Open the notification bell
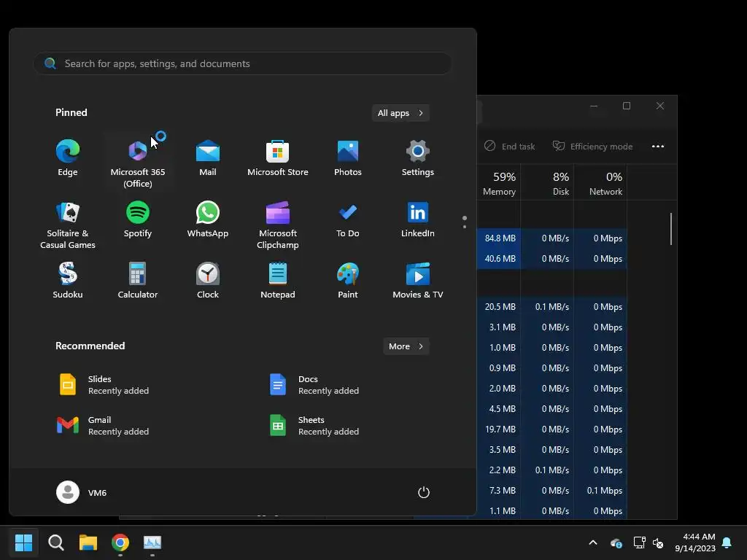Image resolution: width=747 pixels, height=560 pixels. (x=727, y=542)
